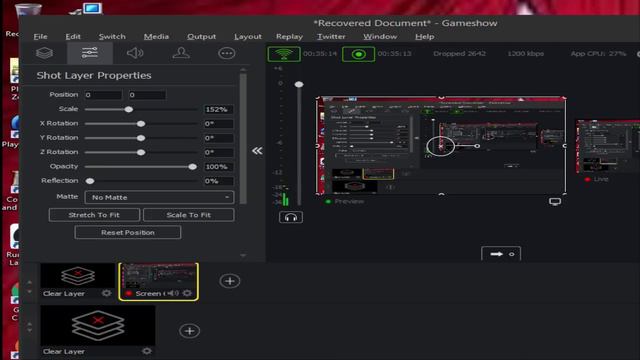This screenshot has width=640, height=360.
Task: Open settings gear on lower Clear Layer
Action: point(147,351)
